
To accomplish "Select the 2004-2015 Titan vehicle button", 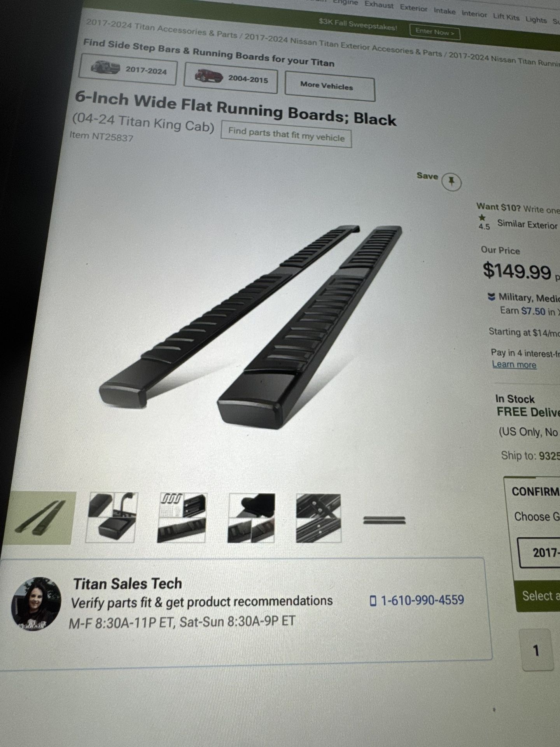I will click(x=231, y=78).
